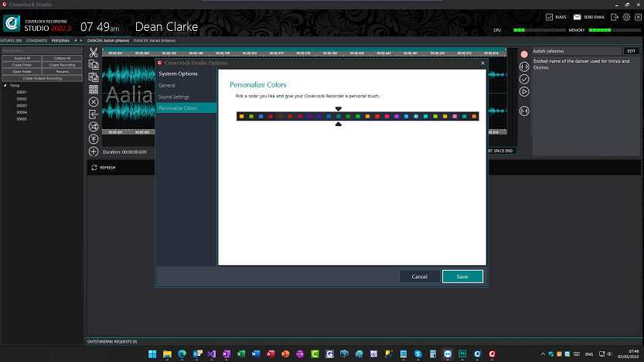Click Cancel in the options dialog
The image size is (644, 362).
(x=419, y=276)
